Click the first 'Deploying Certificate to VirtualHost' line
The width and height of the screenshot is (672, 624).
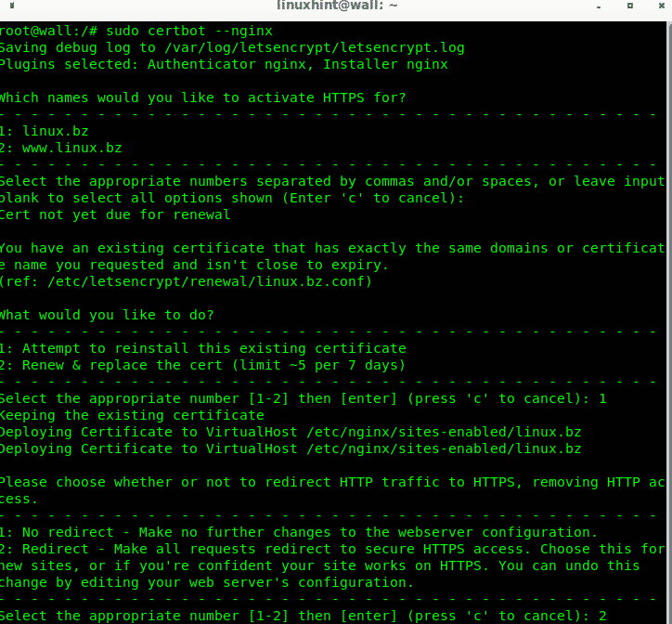click(291, 433)
